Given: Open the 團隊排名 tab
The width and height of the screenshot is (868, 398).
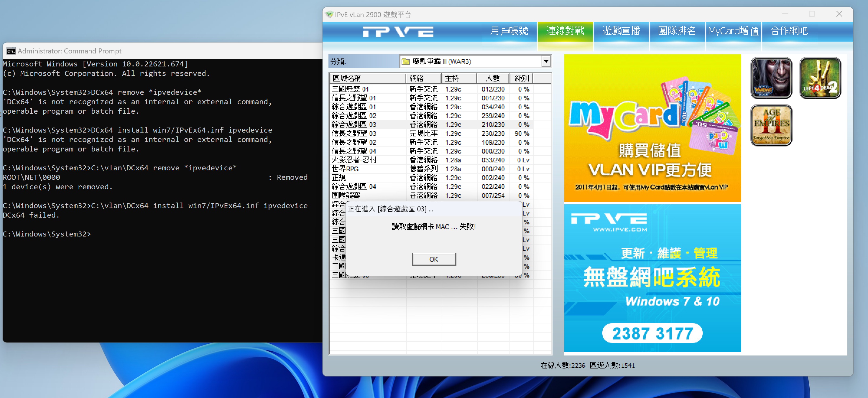Looking at the screenshot, I should click(x=677, y=31).
